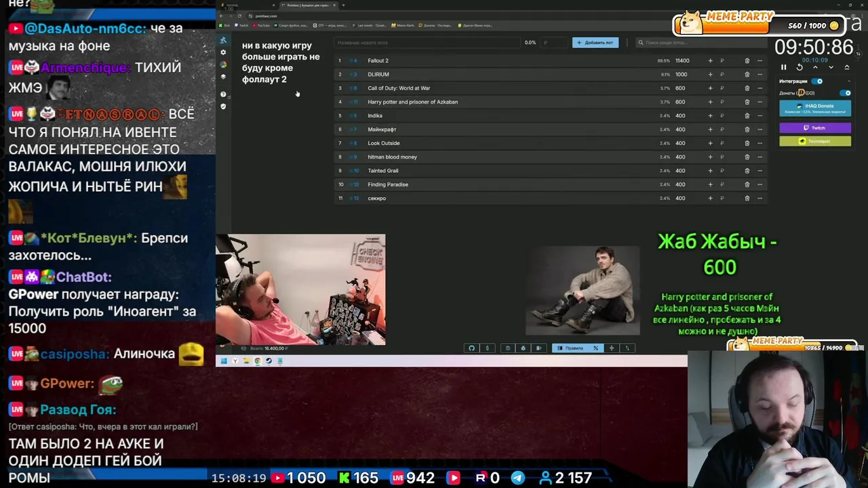
Task: Click the секиро lot name
Action: pos(376,199)
